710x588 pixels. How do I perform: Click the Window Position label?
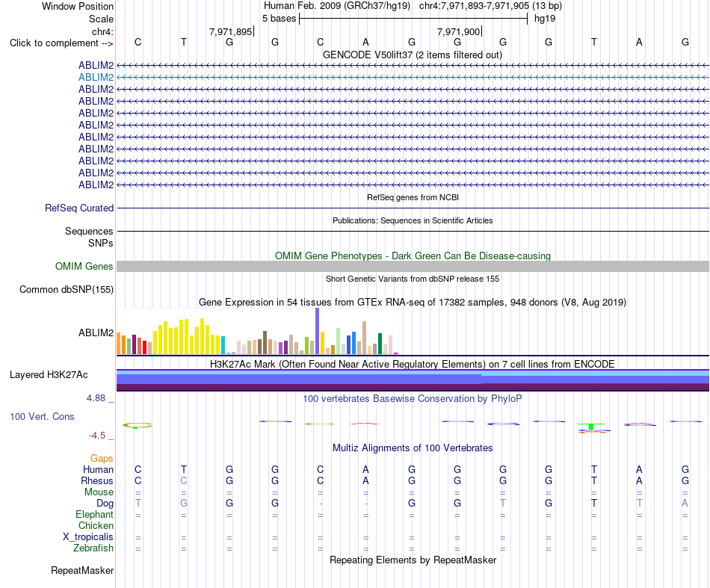click(x=78, y=6)
